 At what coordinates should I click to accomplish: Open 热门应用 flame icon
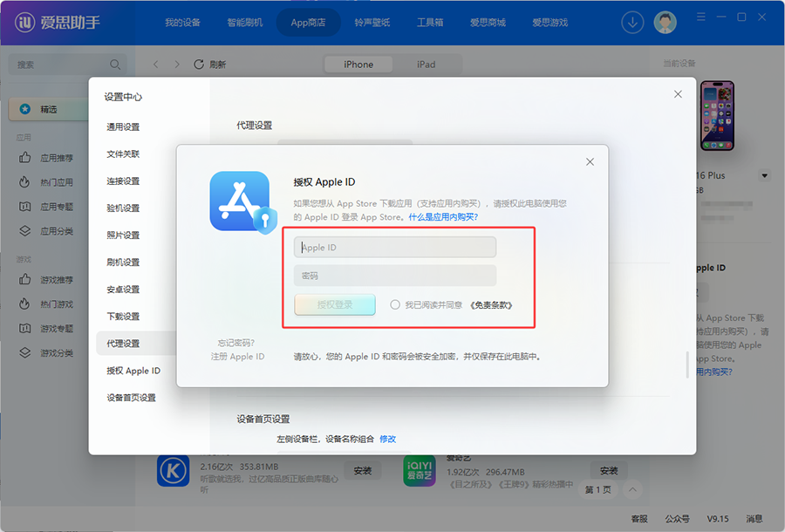24,181
